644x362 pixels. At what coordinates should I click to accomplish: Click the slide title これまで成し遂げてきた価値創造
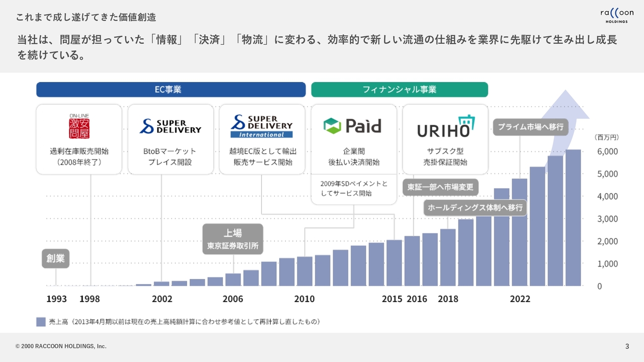[x=86, y=17]
